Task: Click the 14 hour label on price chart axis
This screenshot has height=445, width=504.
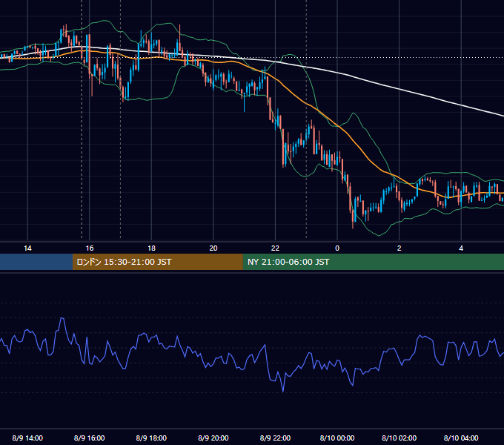Action: pos(27,248)
